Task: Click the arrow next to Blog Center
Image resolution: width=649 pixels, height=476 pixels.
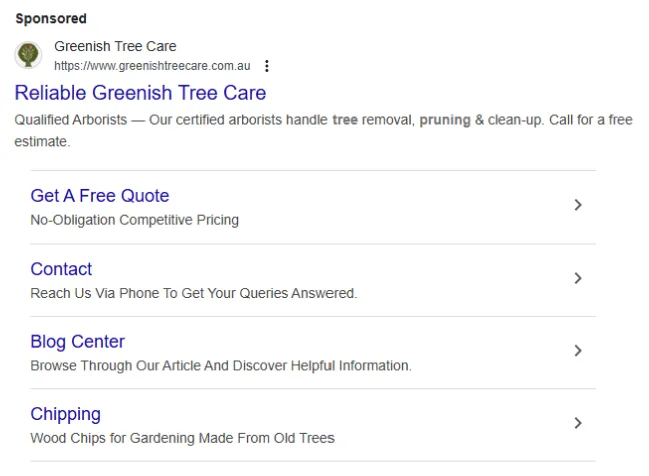Action: coord(577,350)
